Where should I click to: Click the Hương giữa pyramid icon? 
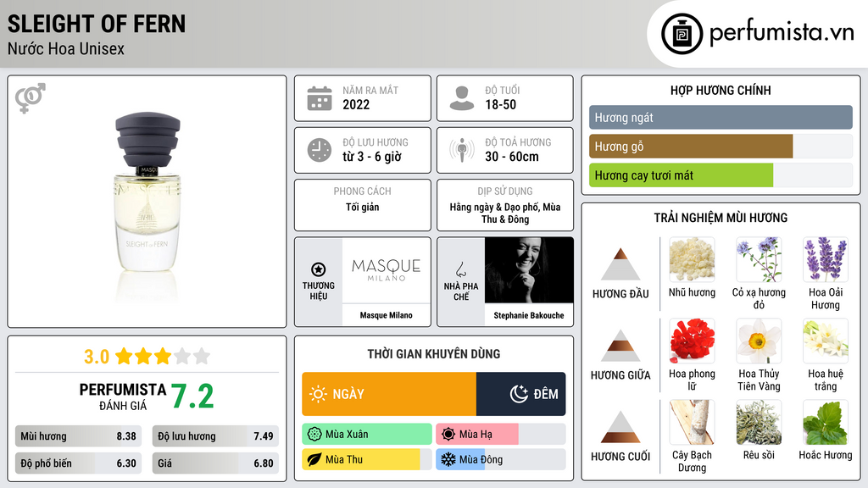pos(620,346)
